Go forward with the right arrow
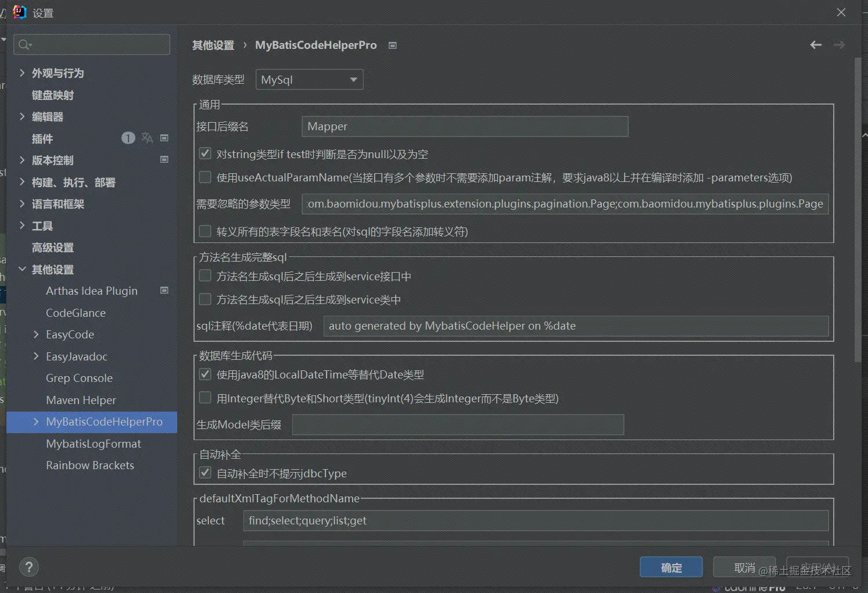 coord(839,45)
